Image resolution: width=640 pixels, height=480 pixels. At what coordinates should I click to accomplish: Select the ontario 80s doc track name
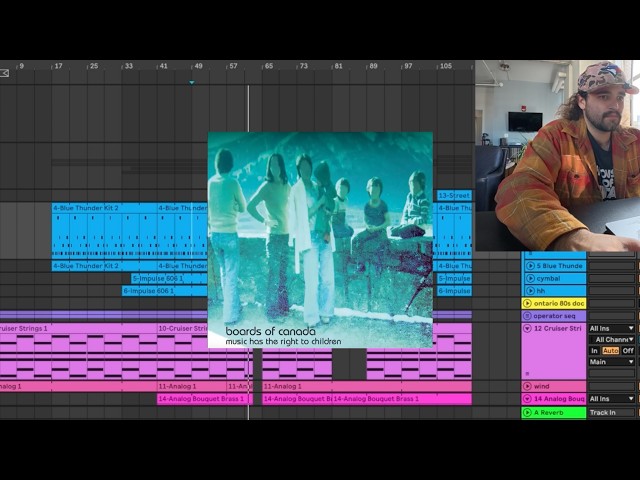559,303
